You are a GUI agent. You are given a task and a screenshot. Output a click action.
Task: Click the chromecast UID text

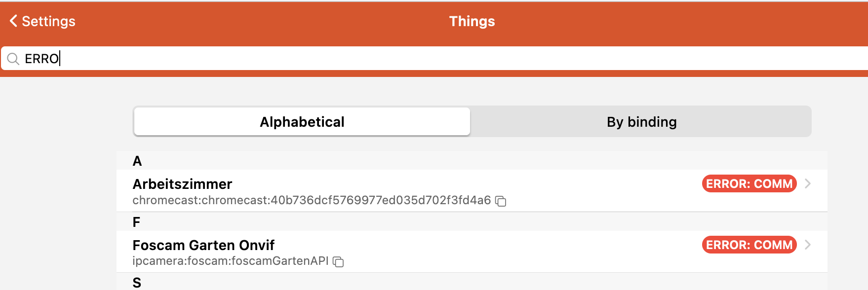pos(312,200)
